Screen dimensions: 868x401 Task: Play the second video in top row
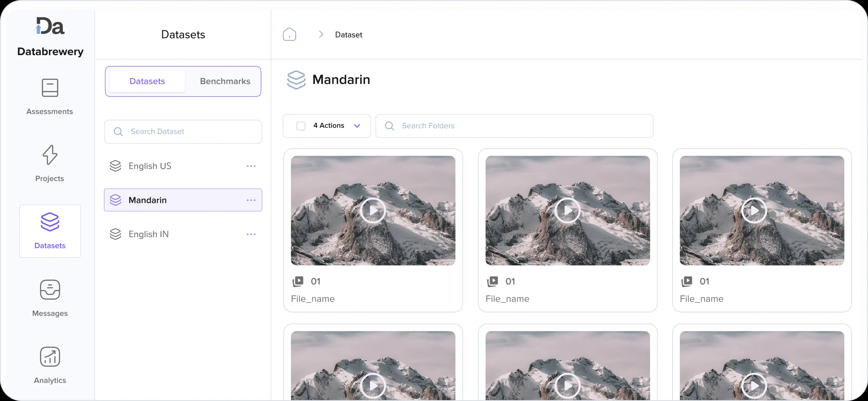click(x=567, y=210)
